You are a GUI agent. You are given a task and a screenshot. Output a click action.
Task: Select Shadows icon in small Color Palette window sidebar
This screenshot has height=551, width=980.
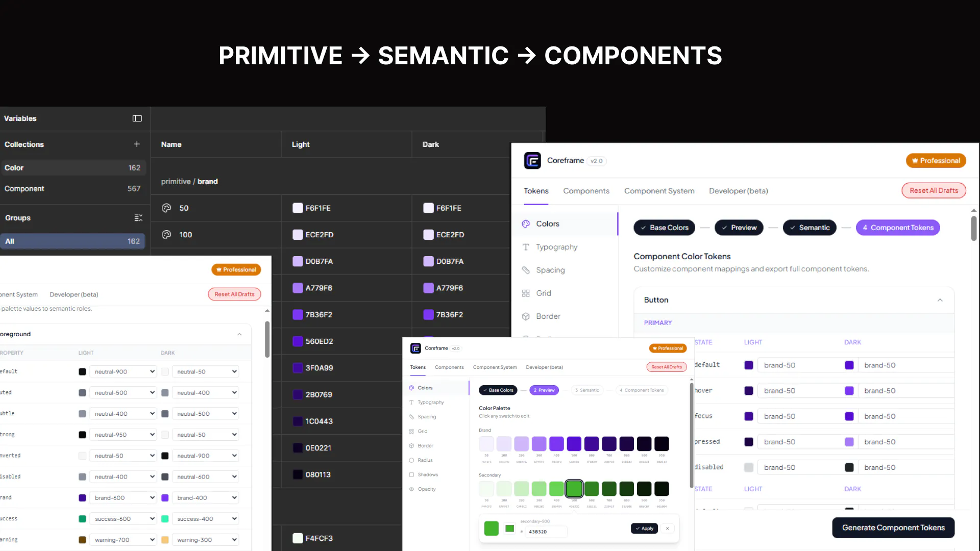[x=411, y=475]
